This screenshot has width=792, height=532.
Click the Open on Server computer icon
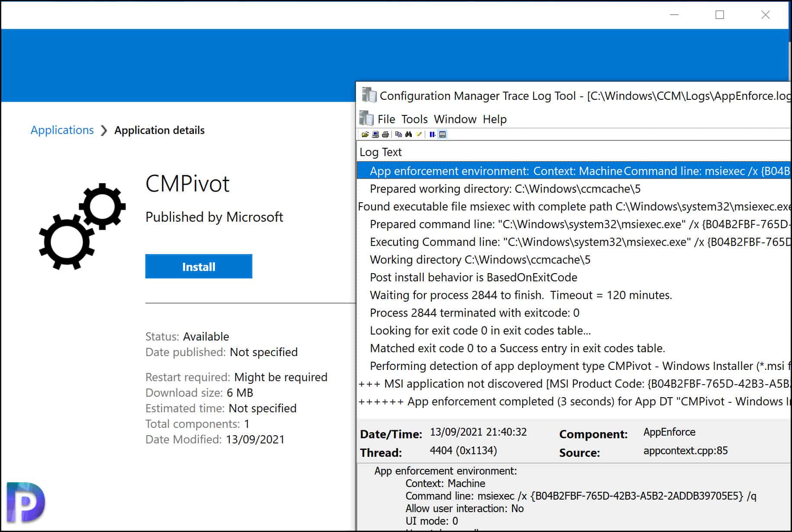click(375, 134)
